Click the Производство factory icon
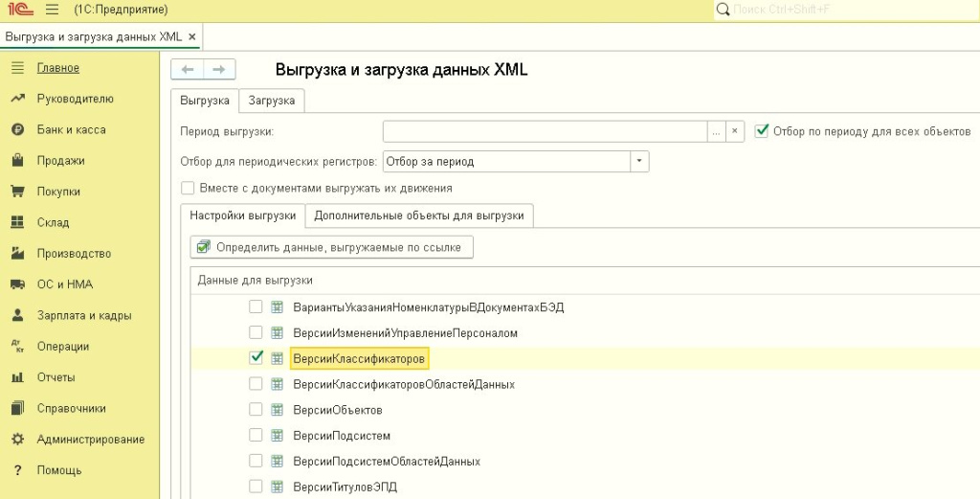This screenshot has width=980, height=499. coord(17,253)
